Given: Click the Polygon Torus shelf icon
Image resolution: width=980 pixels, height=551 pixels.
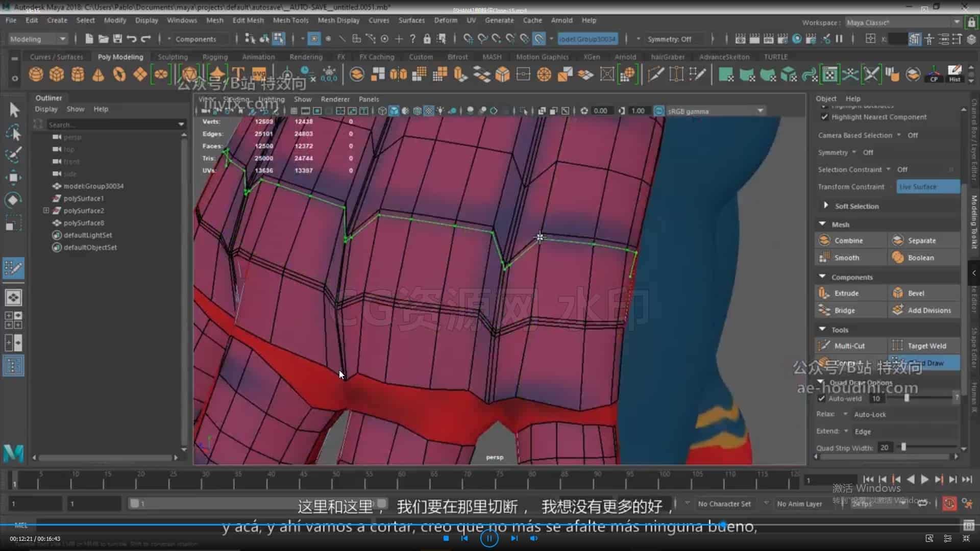Looking at the screenshot, I should pos(119,74).
